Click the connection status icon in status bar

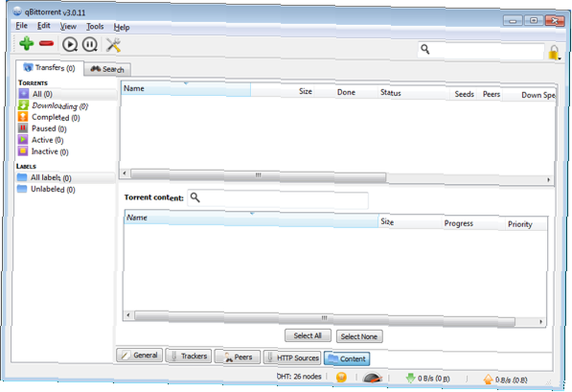[x=341, y=377]
